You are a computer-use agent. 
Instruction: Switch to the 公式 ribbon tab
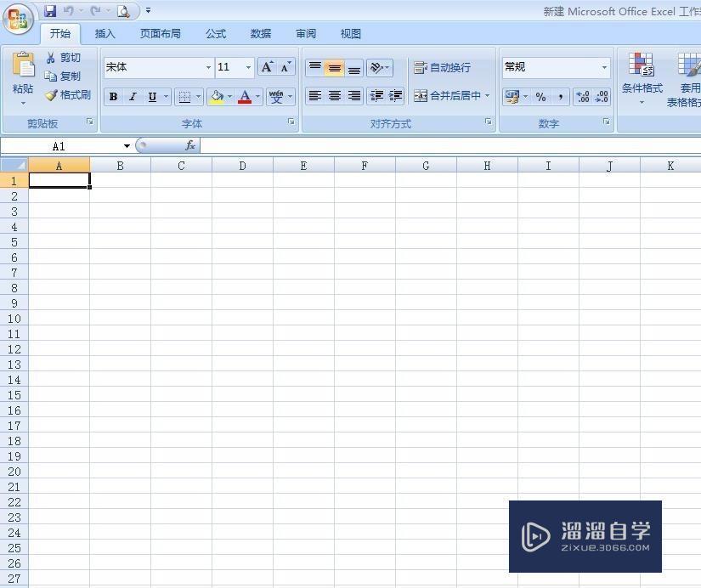215,33
